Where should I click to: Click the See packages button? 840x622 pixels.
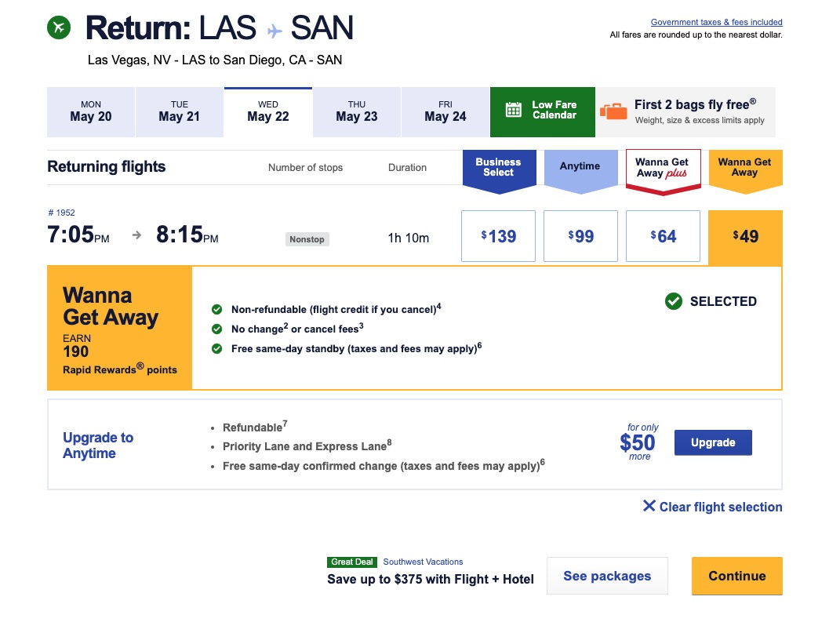(607, 575)
